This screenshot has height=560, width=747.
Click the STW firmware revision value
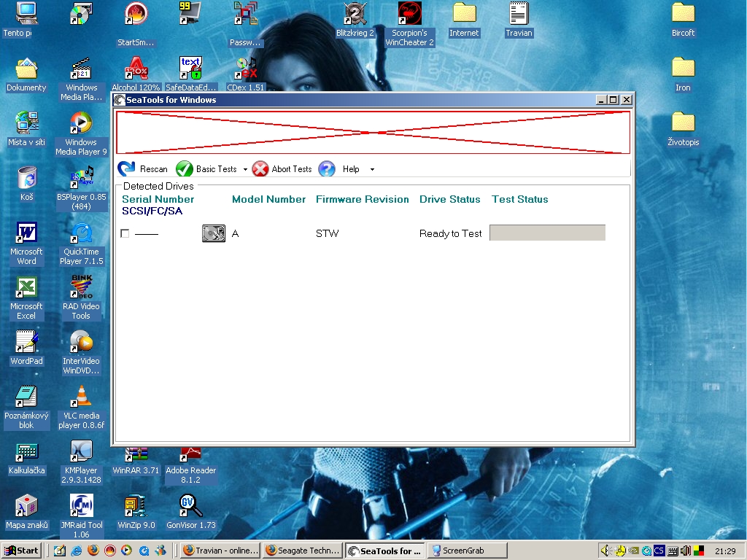[328, 233]
